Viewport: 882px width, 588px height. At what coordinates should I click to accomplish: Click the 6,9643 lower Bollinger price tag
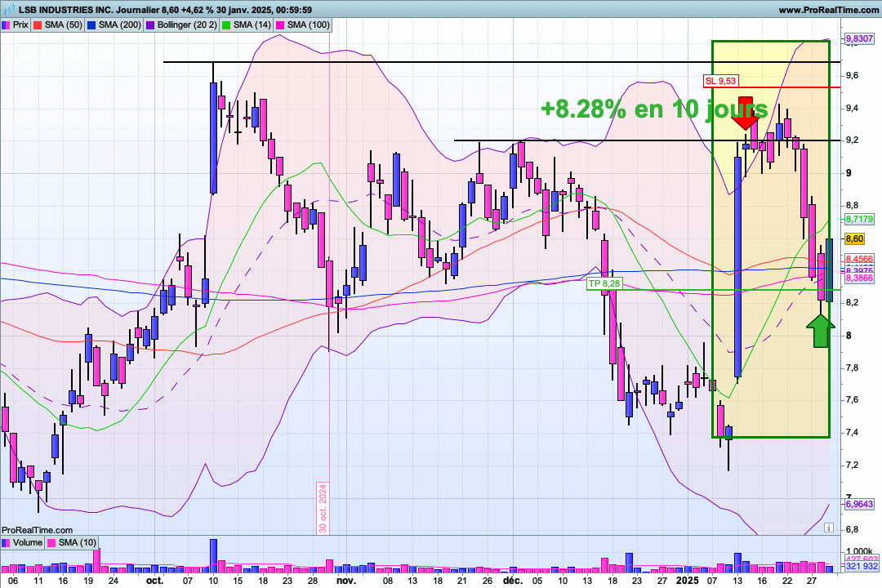(x=859, y=504)
